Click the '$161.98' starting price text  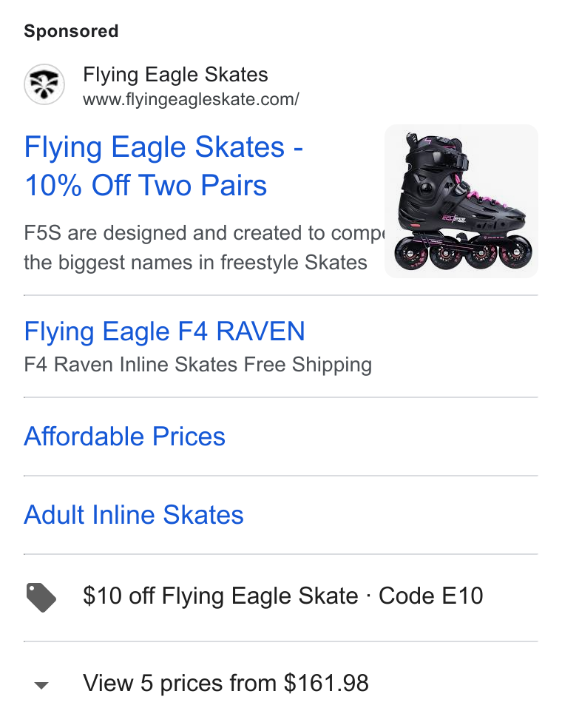[x=326, y=684]
